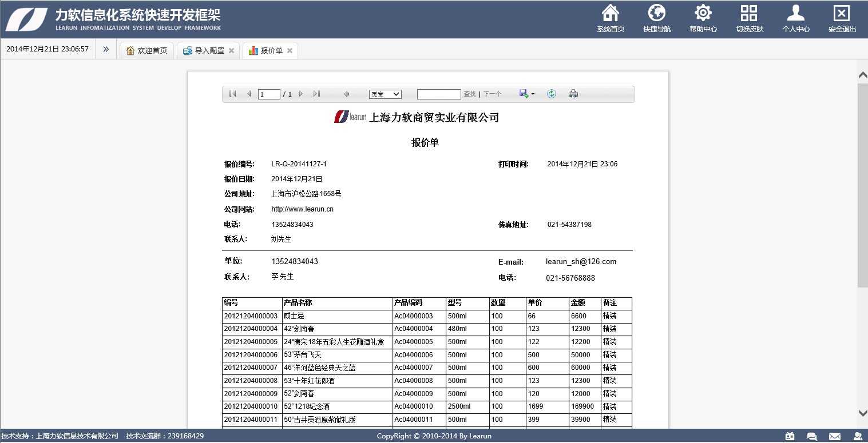Image resolution: width=868 pixels, height=443 pixels.
Task: Switch to the 导入配置 tab
Action: pos(206,50)
